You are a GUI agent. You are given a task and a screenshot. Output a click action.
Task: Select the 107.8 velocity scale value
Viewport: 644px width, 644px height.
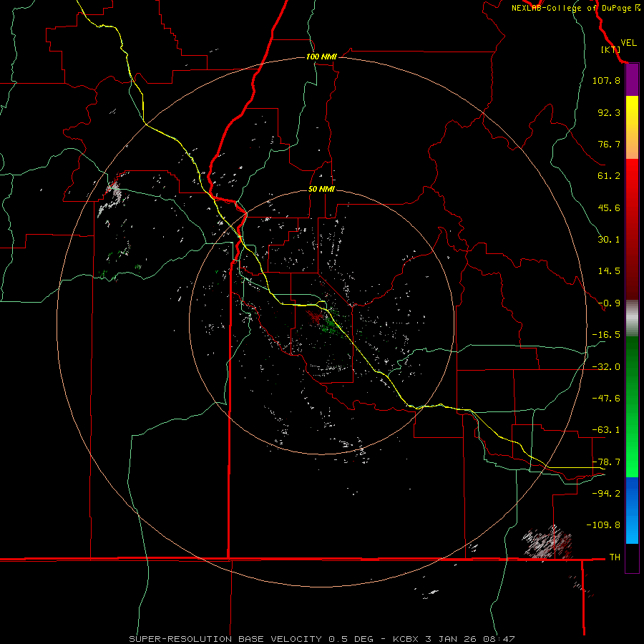pyautogui.click(x=606, y=80)
